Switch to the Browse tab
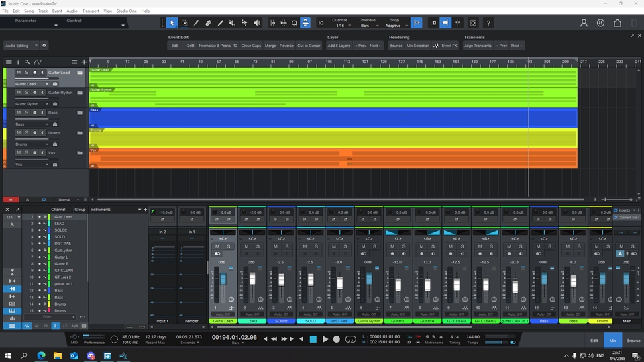 [633, 341]
